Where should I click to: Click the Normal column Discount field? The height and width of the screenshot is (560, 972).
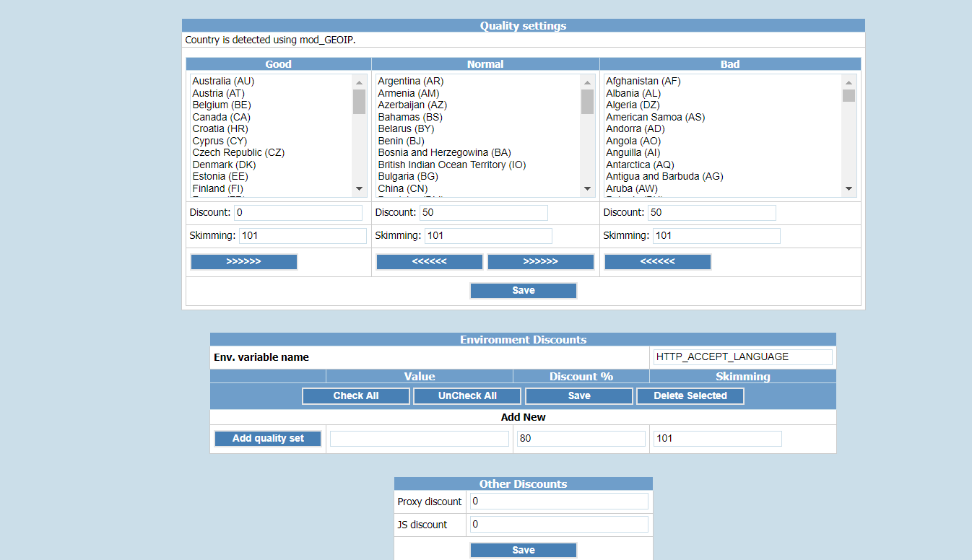point(484,213)
